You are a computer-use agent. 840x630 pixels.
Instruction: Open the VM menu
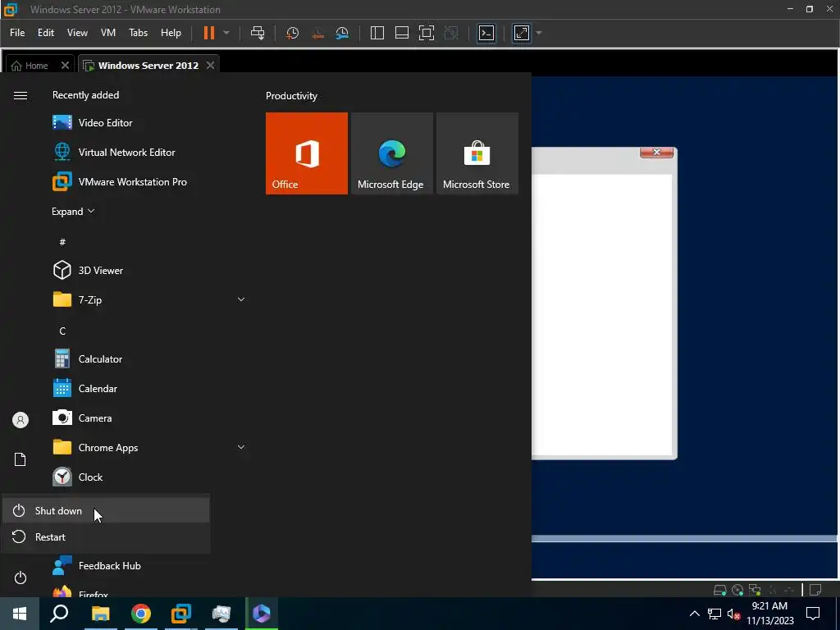click(108, 33)
